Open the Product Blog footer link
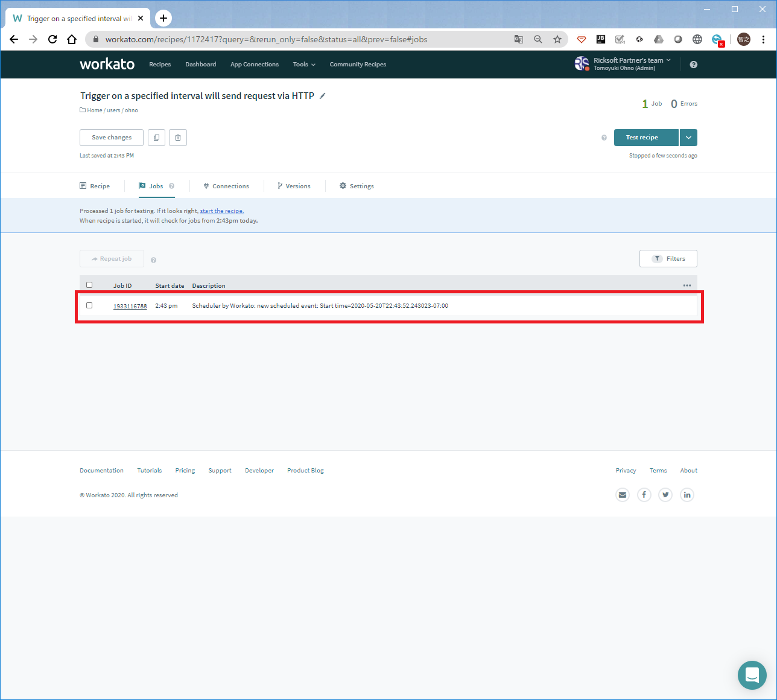 (305, 471)
